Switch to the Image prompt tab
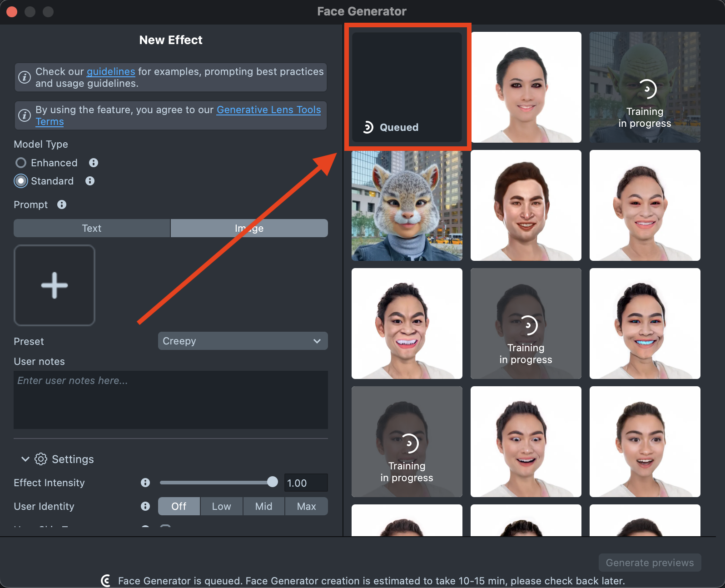Screen dimensions: 725x588 coord(249,228)
